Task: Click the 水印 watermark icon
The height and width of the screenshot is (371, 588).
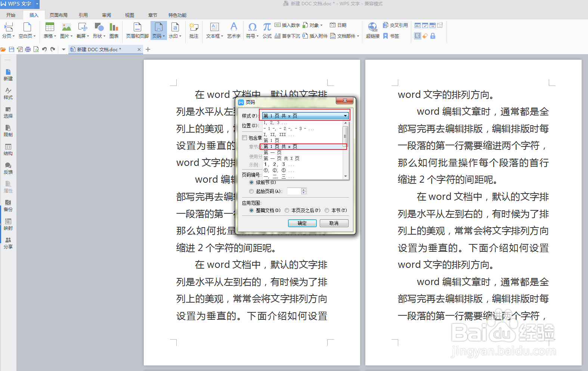Action: pos(175,27)
